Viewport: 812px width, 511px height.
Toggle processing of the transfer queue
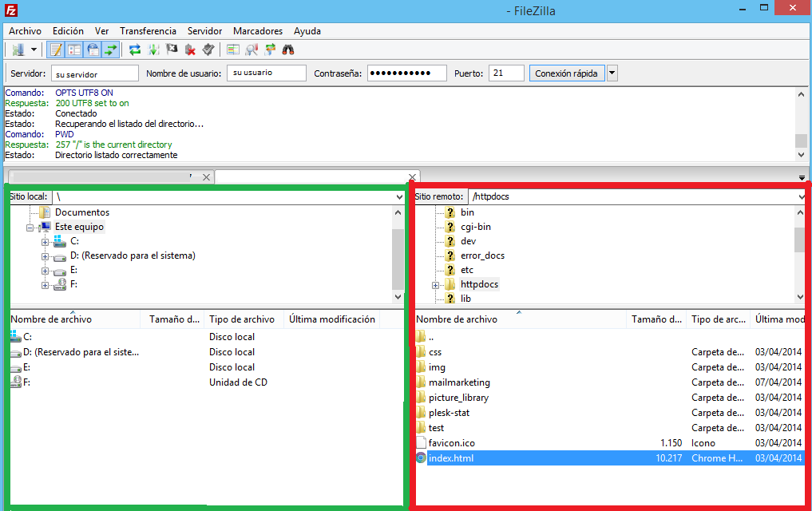pyautogui.click(x=153, y=50)
